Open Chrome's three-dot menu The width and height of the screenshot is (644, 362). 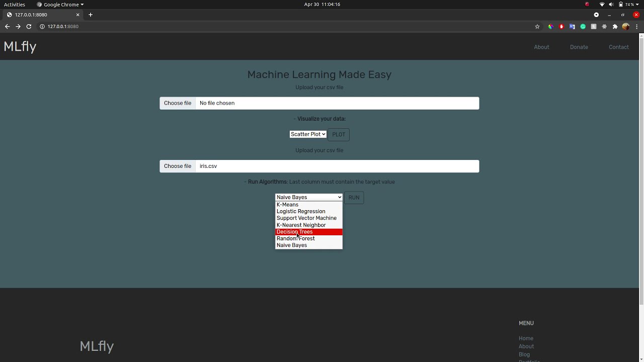click(636, 27)
